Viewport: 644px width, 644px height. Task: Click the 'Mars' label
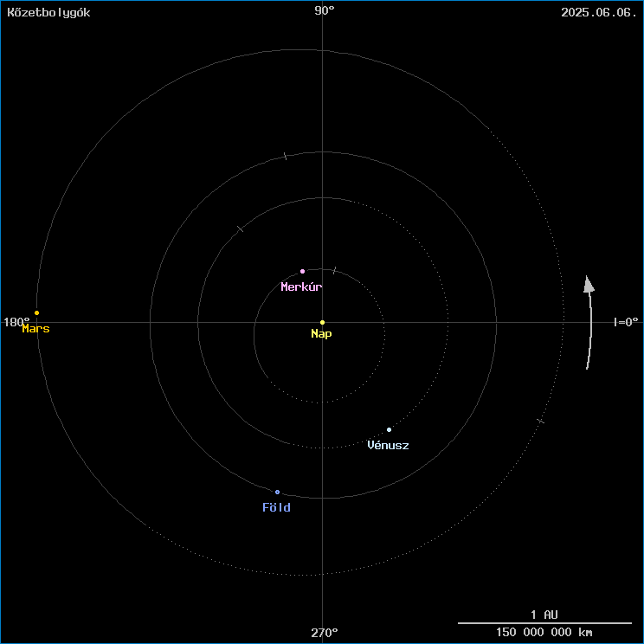(35, 329)
